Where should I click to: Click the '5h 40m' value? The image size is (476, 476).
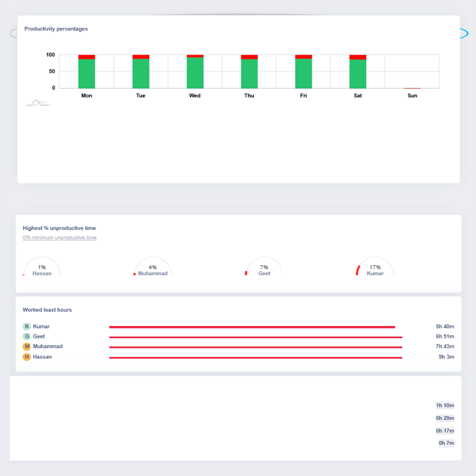pos(445,327)
